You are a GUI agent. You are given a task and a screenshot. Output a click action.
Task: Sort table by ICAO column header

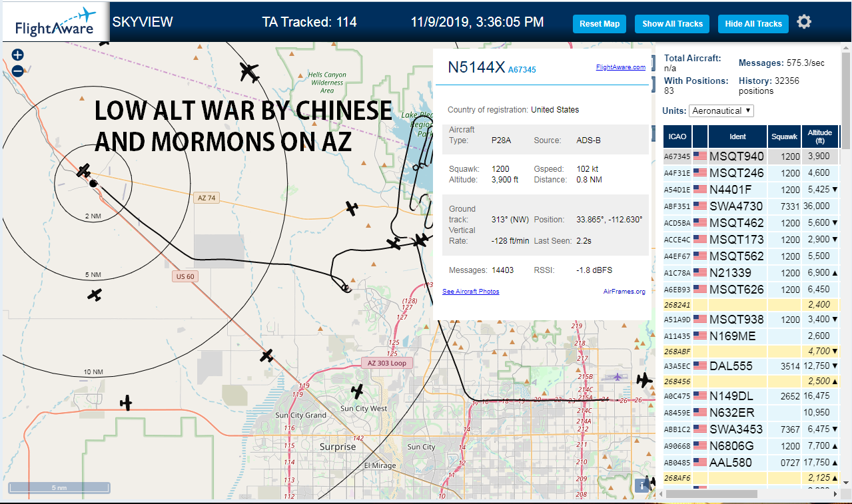tap(677, 136)
